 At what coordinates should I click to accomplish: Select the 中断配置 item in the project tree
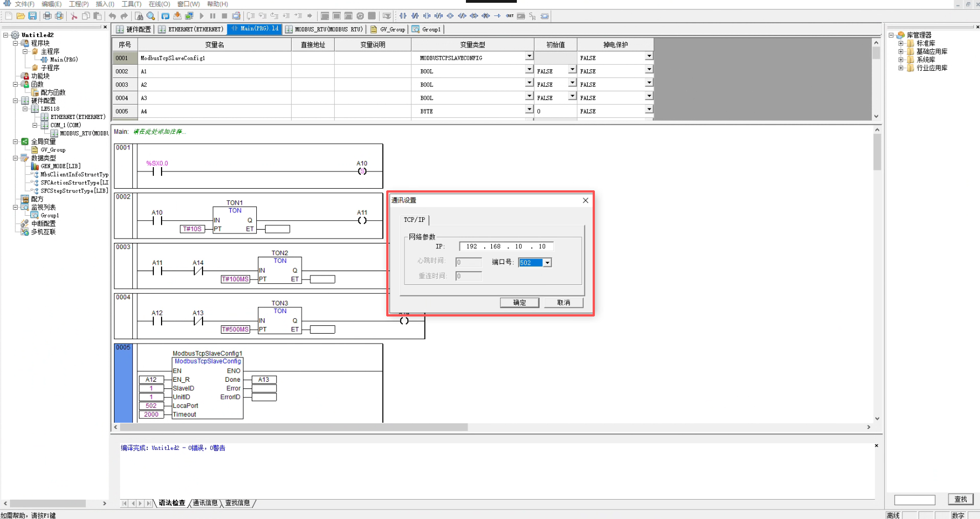tap(43, 224)
